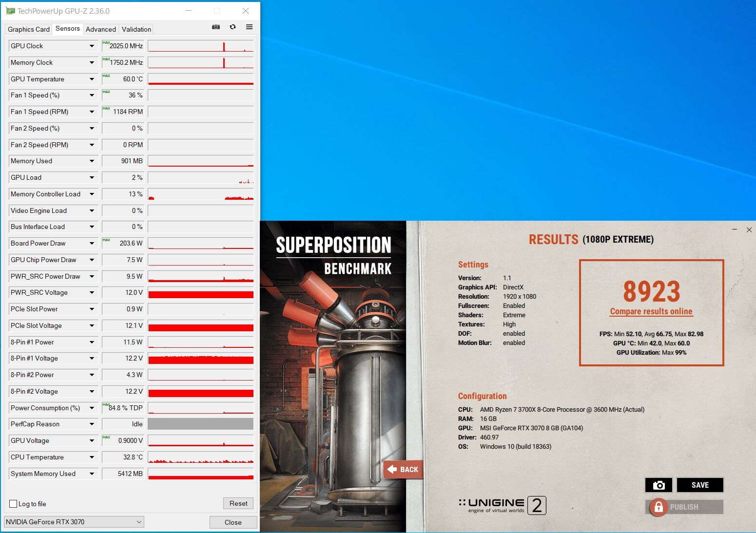Click Superposition screenshot camera button
756x533 pixels.
tap(659, 485)
